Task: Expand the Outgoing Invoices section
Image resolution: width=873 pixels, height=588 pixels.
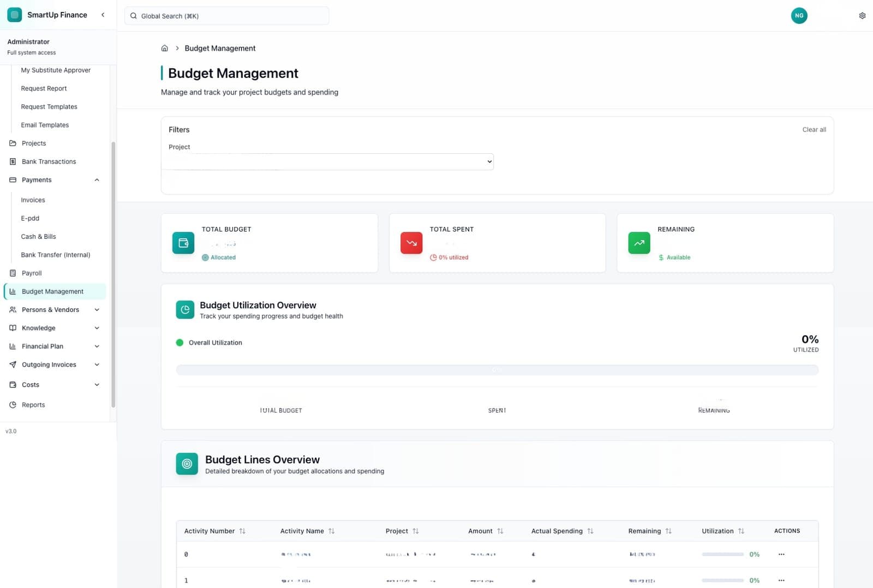Action: (97, 364)
